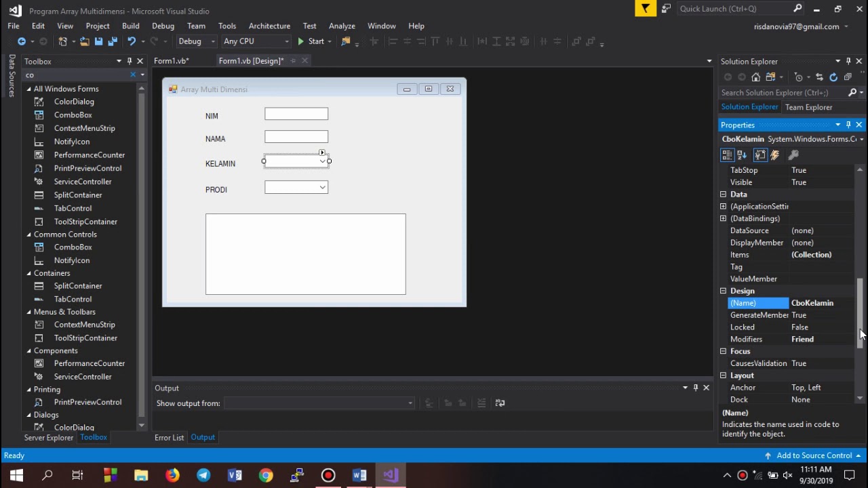This screenshot has height=488, width=868.
Task: Open the notification flag icon in title bar
Action: (646, 9)
